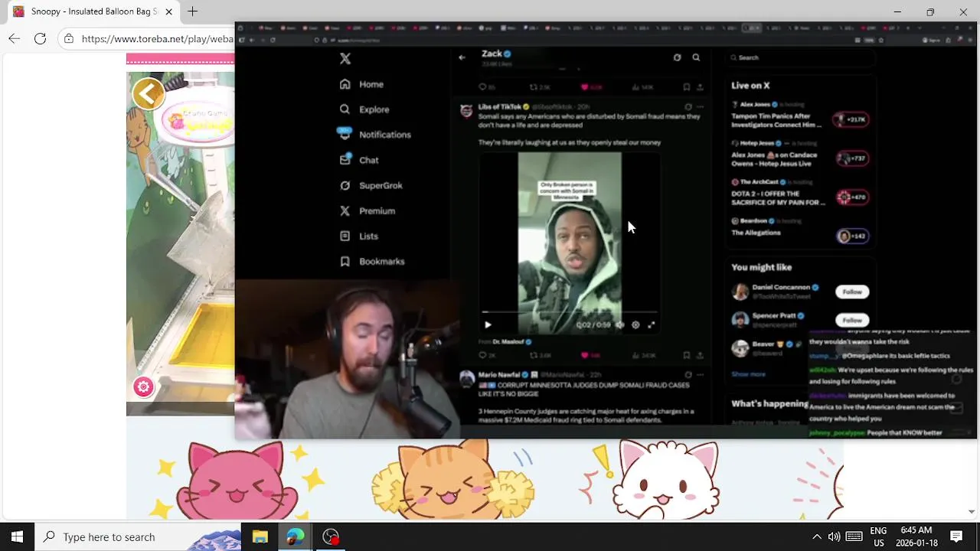Seek on the tweet video progress bar
The height and width of the screenshot is (551, 980).
pos(569,312)
